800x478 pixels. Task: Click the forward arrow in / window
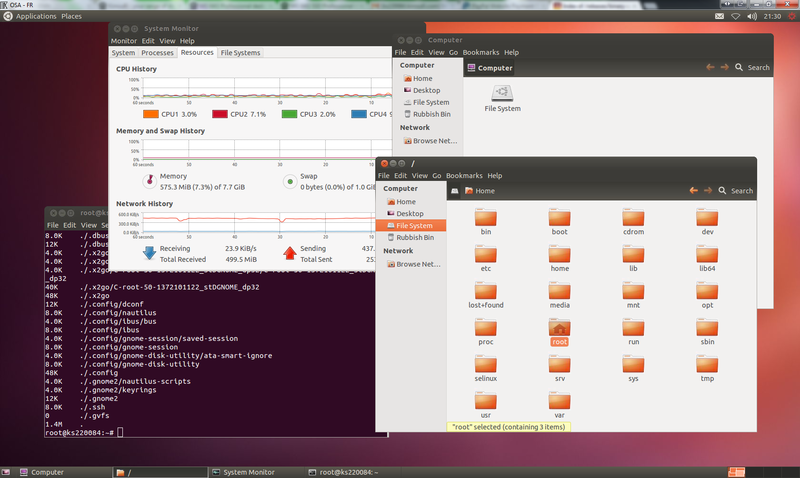708,190
